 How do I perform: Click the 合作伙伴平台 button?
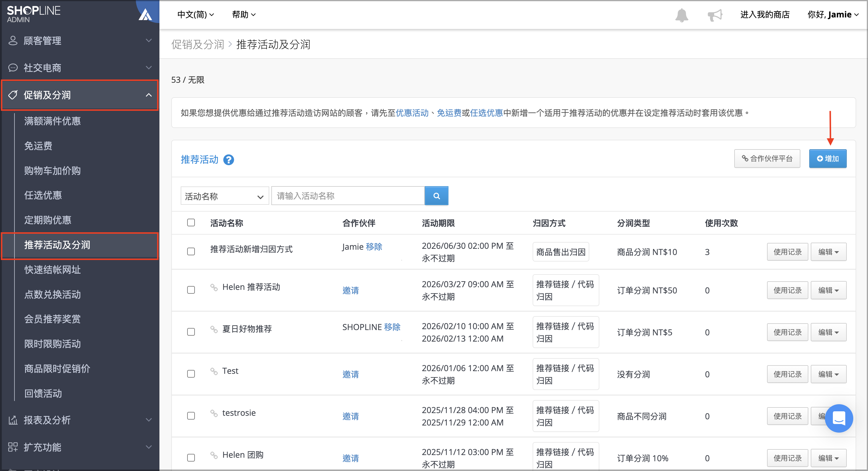(x=767, y=158)
